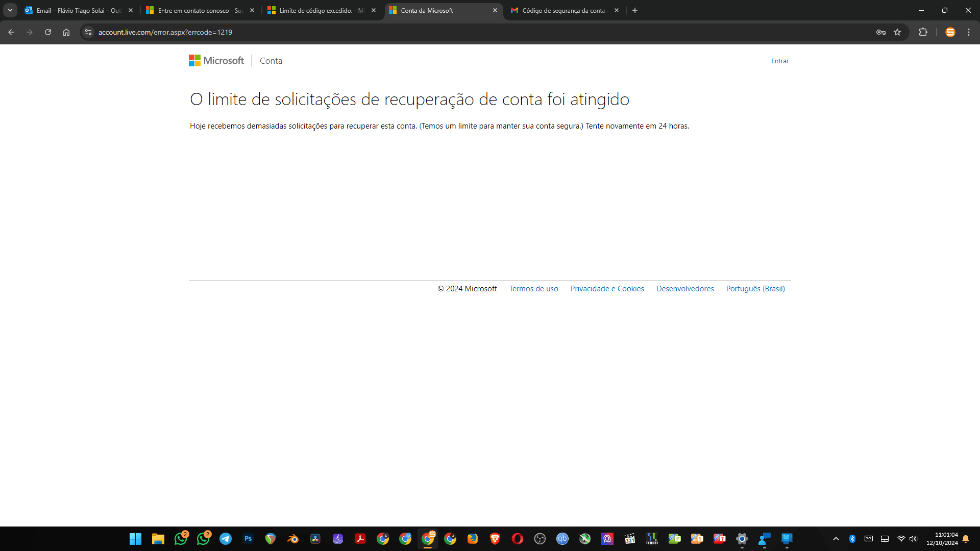
Task: Click the password manager key icon
Action: tap(880, 32)
